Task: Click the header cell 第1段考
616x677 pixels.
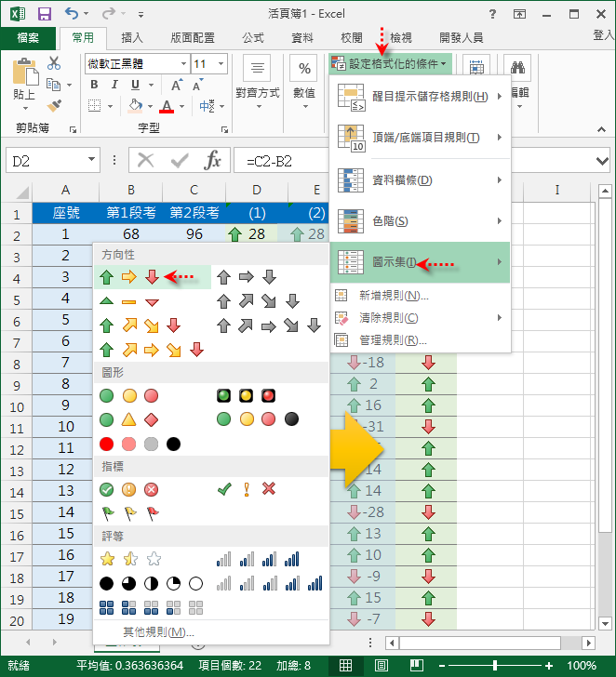Action: click(x=131, y=213)
